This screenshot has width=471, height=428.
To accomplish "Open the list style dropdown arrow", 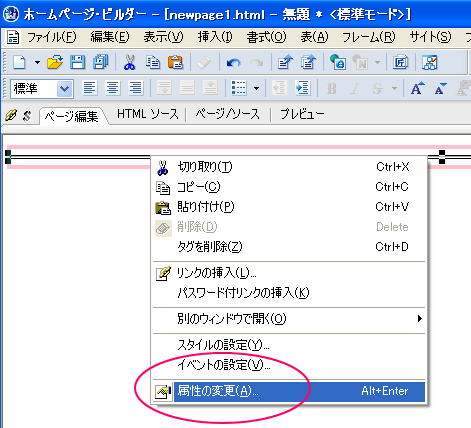I will coord(256,88).
